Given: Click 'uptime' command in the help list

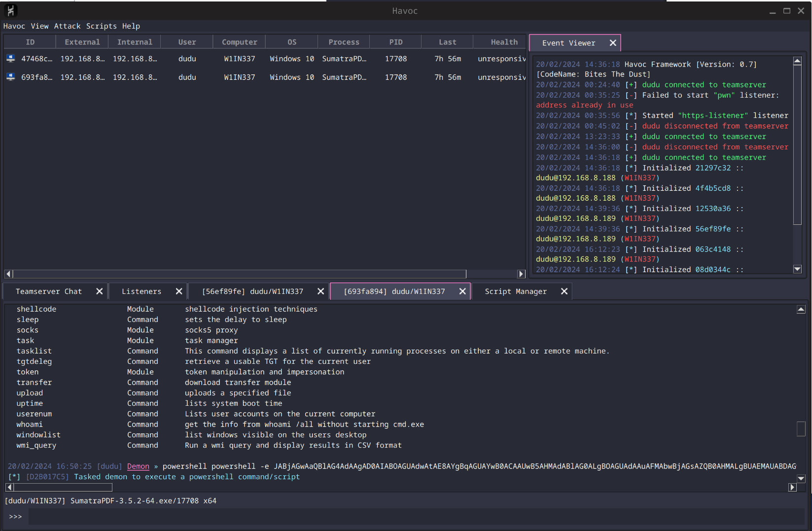Looking at the screenshot, I should click(30, 403).
